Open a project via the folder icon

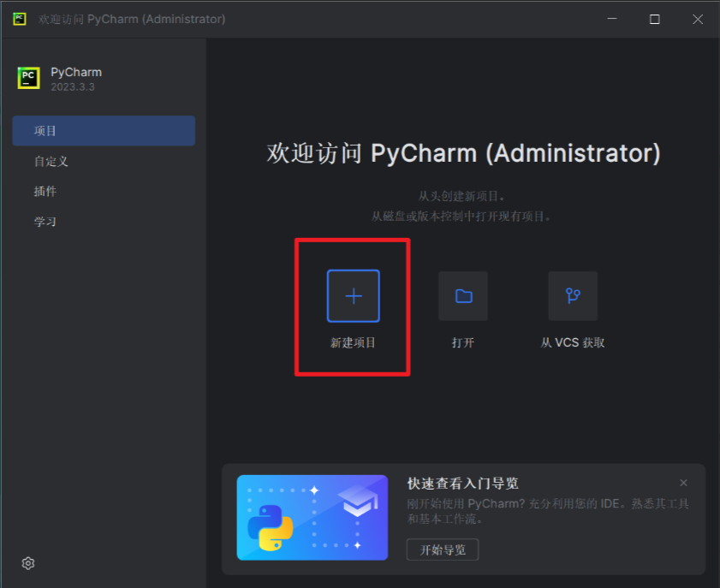(x=462, y=295)
